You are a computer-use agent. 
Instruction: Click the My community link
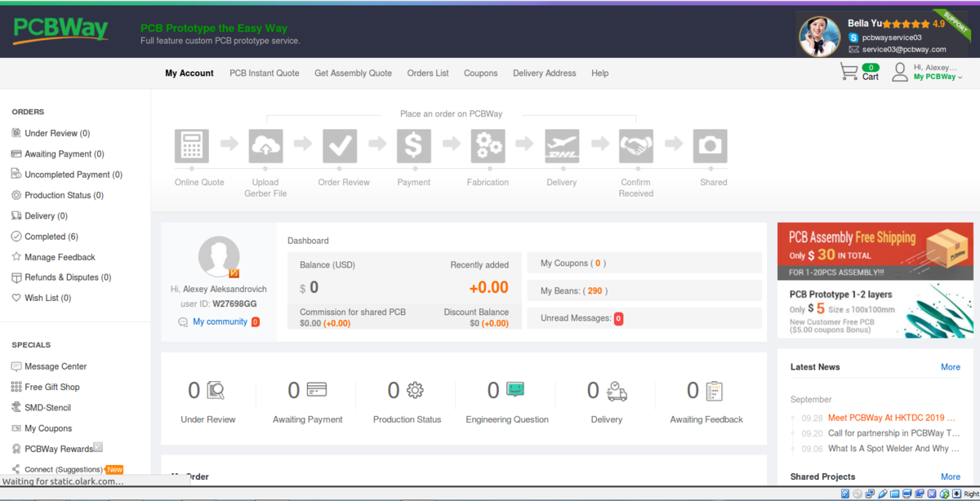pyautogui.click(x=220, y=321)
